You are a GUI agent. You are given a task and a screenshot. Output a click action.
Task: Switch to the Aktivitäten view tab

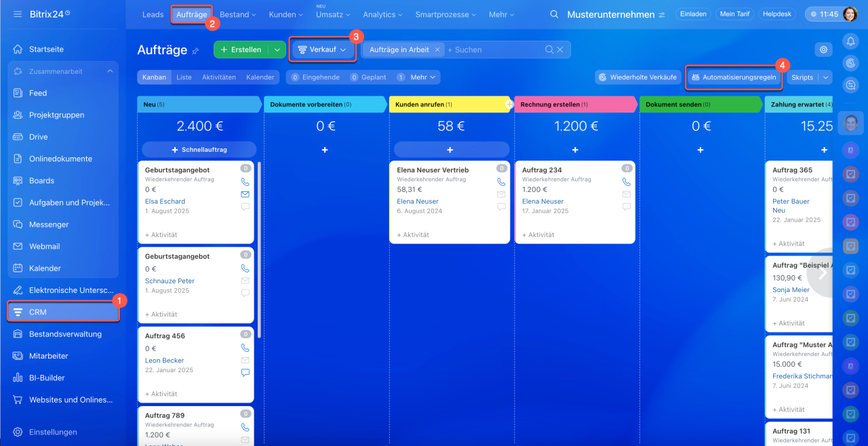pos(219,77)
